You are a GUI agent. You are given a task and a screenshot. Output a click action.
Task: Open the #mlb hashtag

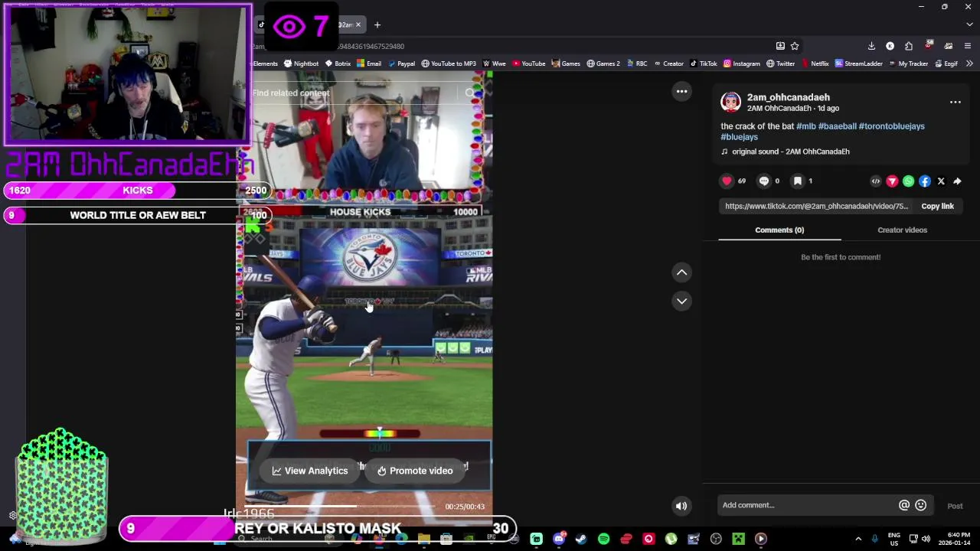click(805, 126)
